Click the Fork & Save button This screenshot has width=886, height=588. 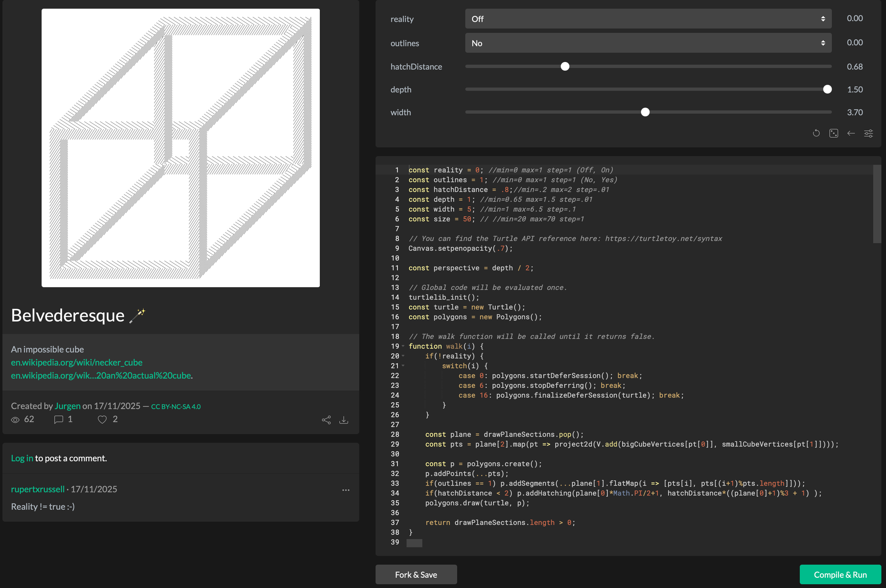(x=416, y=575)
